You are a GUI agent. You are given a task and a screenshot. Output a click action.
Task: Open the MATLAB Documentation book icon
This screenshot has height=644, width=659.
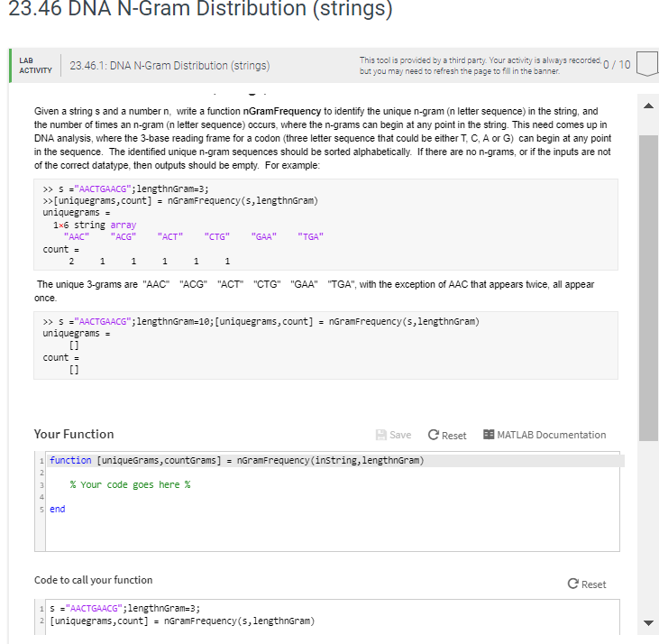(x=489, y=434)
